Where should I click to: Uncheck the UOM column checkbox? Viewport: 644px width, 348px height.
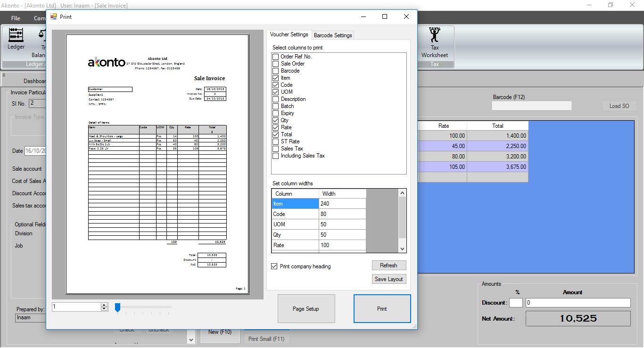click(x=275, y=92)
